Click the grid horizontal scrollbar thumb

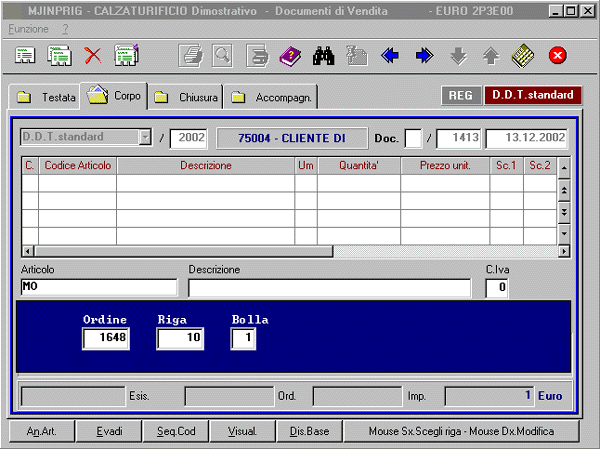pyautogui.click(x=183, y=251)
